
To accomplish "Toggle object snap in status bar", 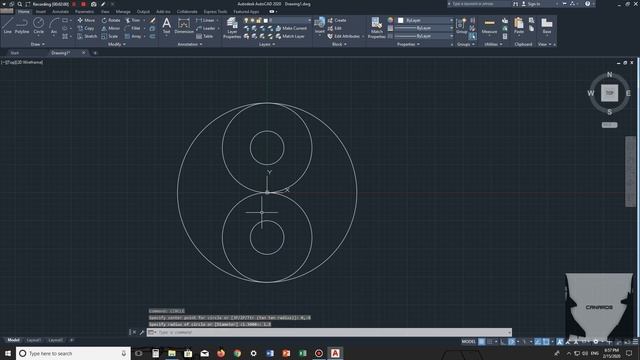I will (546, 342).
